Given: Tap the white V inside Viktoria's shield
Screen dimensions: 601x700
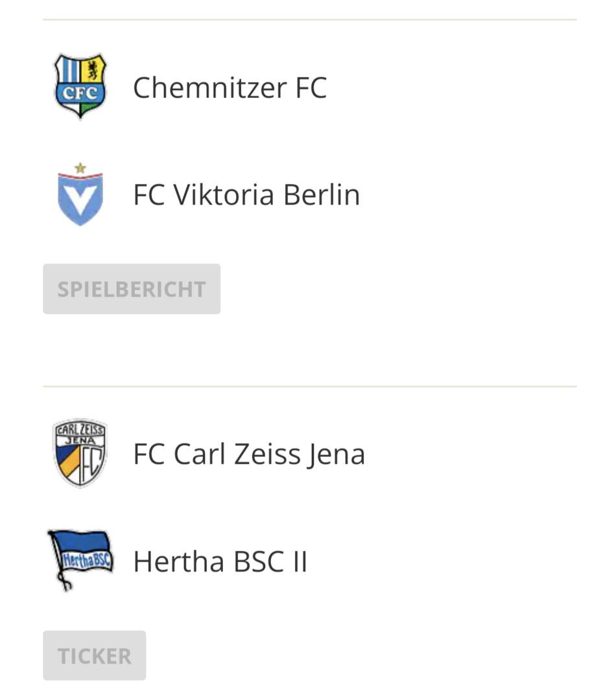Looking at the screenshot, I should (x=80, y=196).
